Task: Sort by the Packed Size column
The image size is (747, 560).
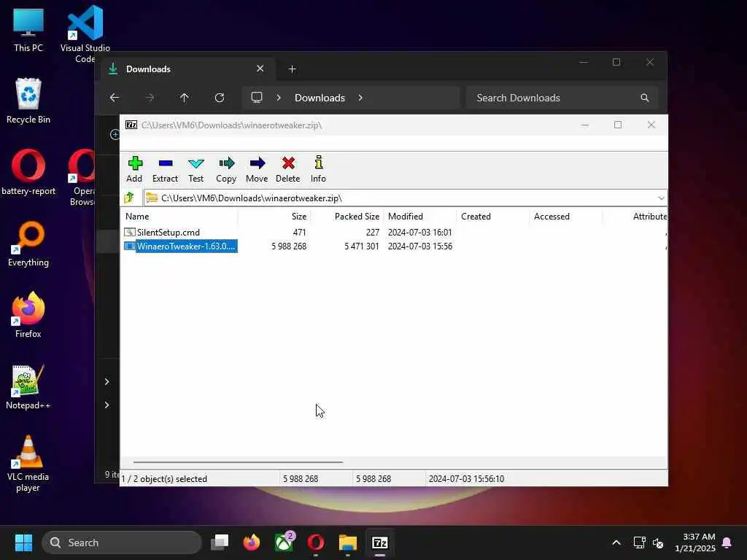Action: pyautogui.click(x=347, y=216)
